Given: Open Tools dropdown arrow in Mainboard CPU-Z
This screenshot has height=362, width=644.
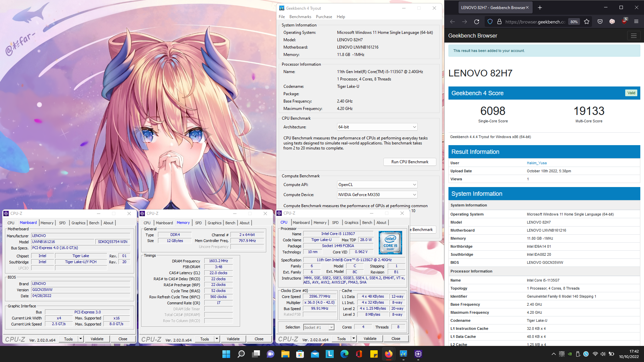Looking at the screenshot, I should pos(80,339).
